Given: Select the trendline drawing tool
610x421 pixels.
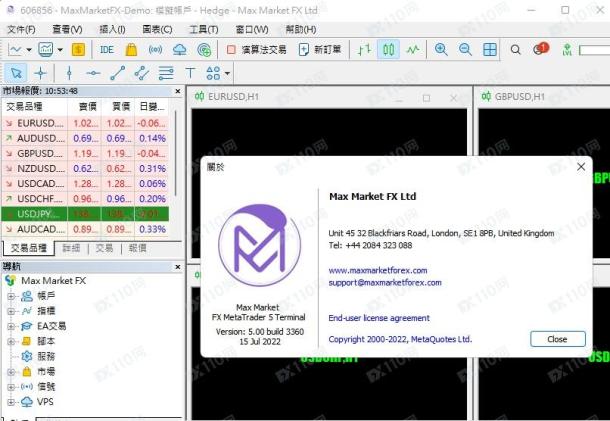Looking at the screenshot, I should (117, 73).
